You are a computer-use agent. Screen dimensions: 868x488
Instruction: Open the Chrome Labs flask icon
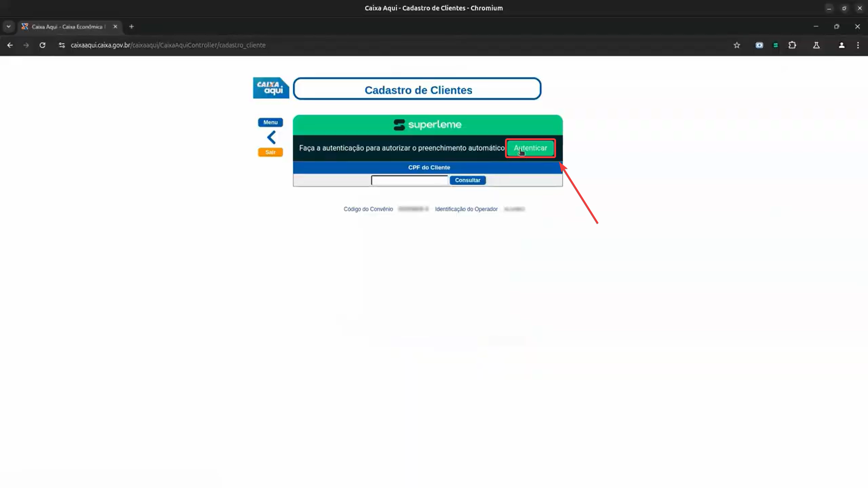816,45
